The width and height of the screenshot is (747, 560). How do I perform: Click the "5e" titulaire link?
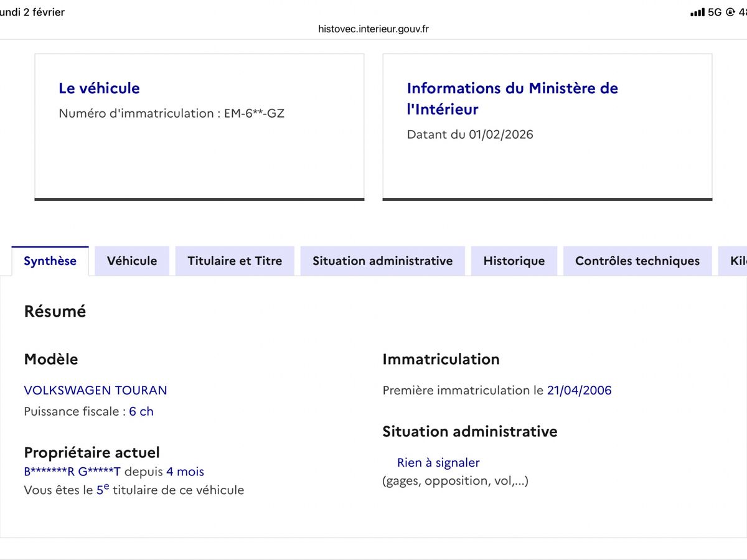pos(102,490)
